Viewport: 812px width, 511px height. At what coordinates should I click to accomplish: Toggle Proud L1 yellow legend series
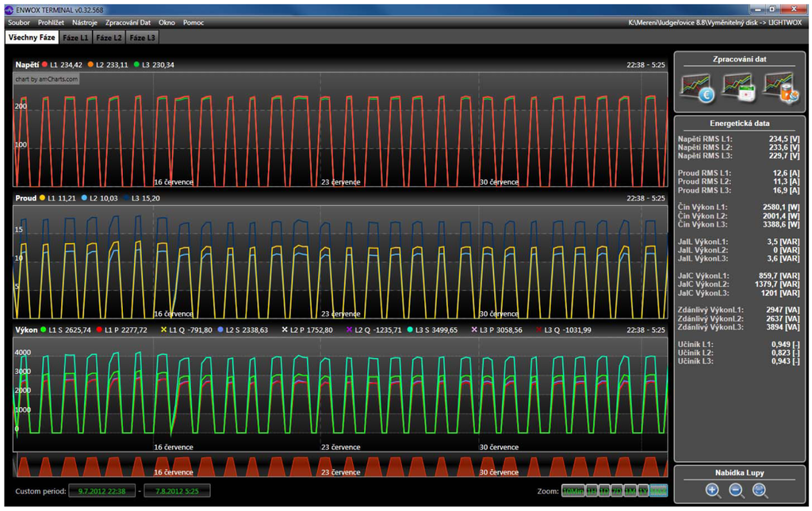point(41,198)
